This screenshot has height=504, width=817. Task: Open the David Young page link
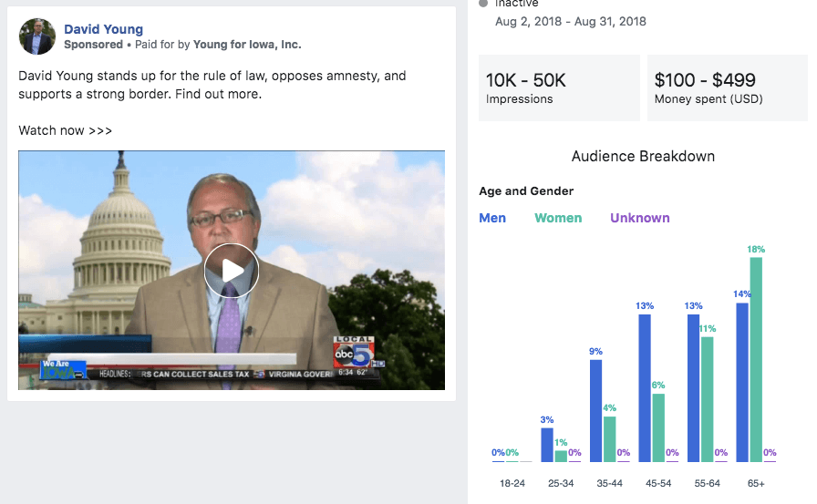(103, 29)
